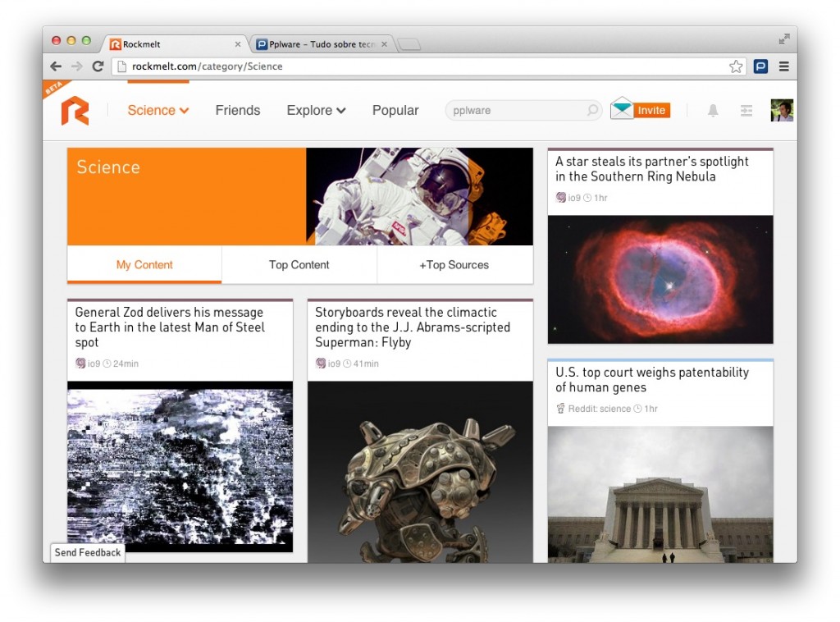Click the Send Feedback button

[88, 552]
